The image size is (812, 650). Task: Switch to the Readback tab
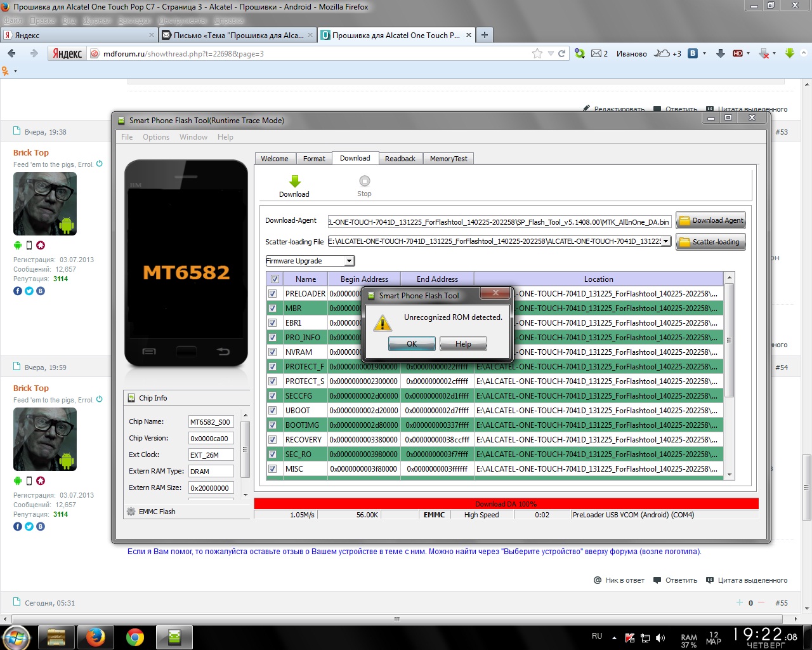(400, 159)
